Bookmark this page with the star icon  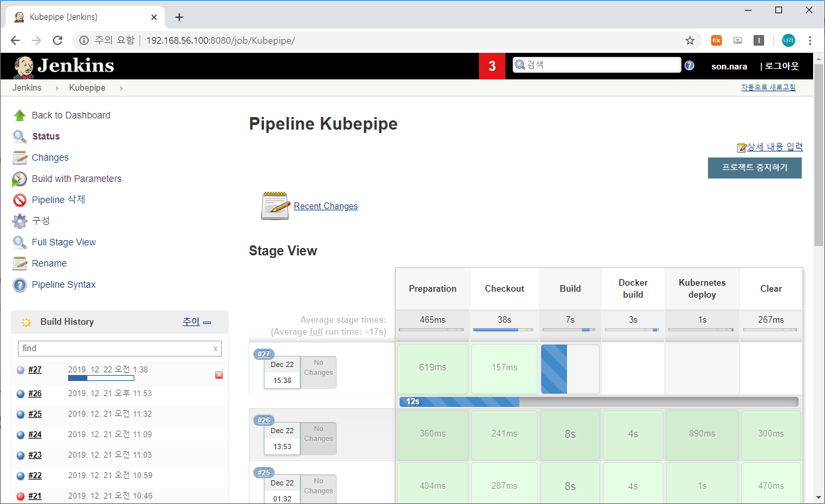click(690, 40)
